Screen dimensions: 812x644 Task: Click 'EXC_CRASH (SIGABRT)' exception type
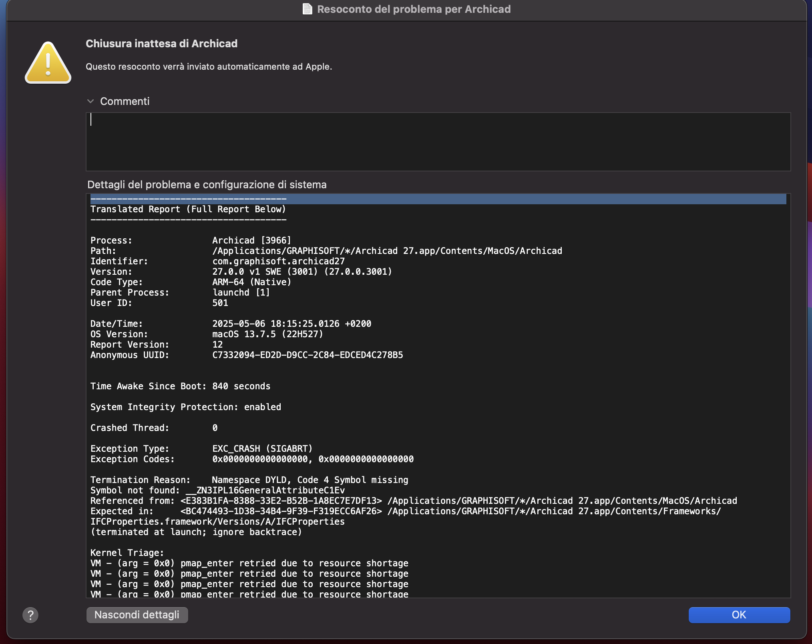point(262,449)
